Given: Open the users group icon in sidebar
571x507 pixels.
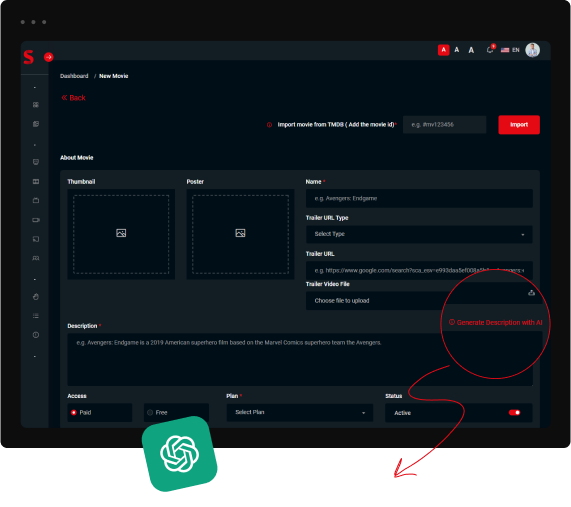Looking at the screenshot, I should 36,258.
